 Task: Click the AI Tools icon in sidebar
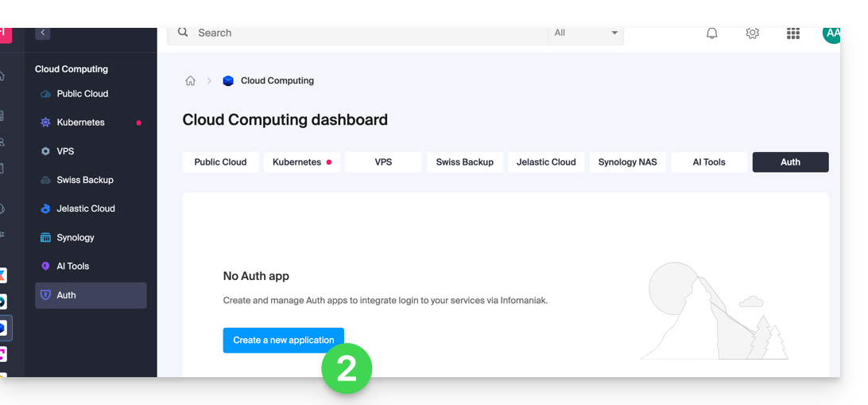pyautogui.click(x=46, y=267)
